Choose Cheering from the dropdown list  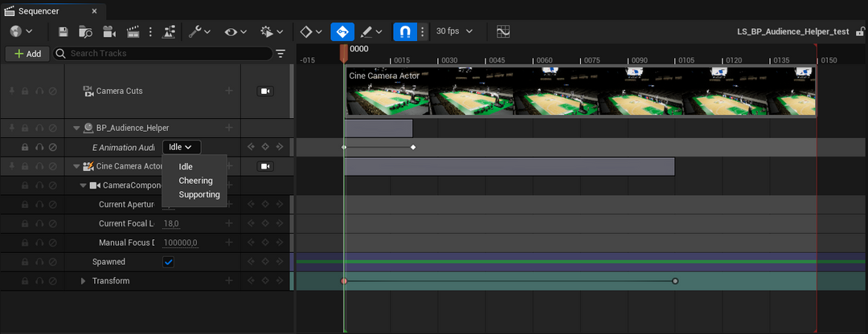[x=194, y=181]
